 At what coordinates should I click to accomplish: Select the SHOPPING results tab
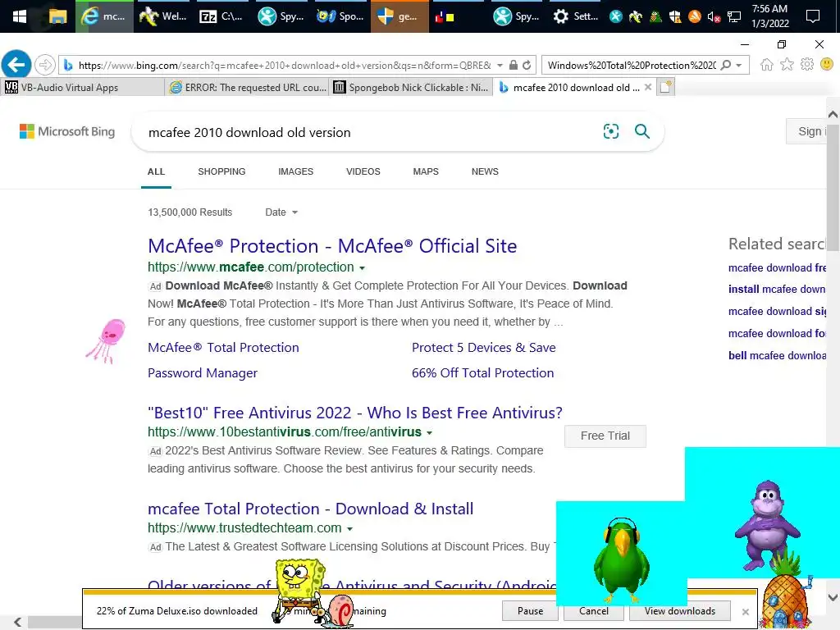[x=221, y=171]
